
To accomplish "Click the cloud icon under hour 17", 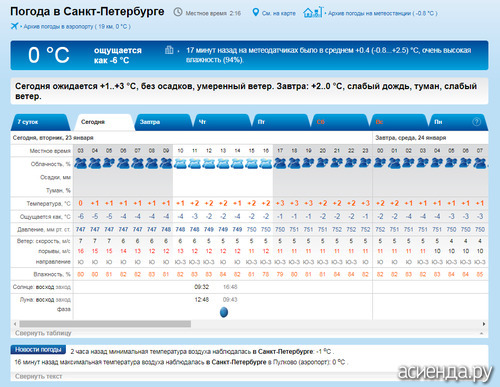I will coord(280,163).
